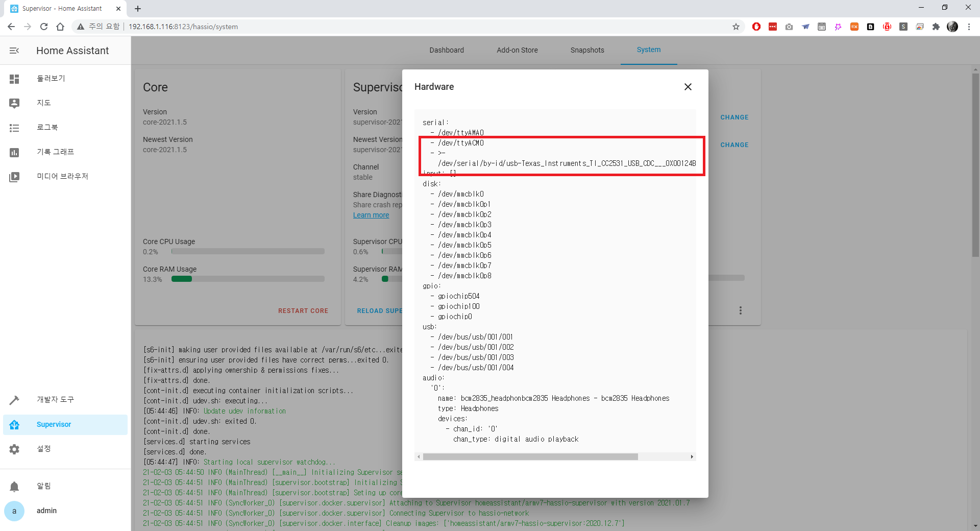Screen dimensions: 980x531
Task: Click the Core CPU Usage bar
Action: tap(248, 251)
